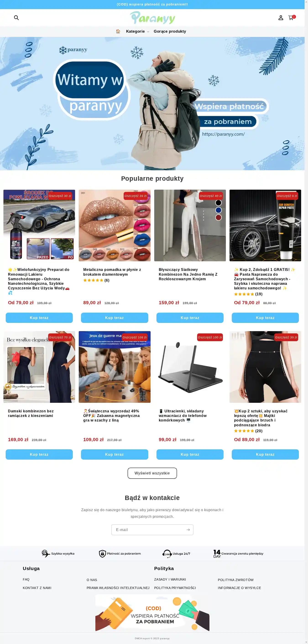Open the search magnifier icon

click(16, 18)
